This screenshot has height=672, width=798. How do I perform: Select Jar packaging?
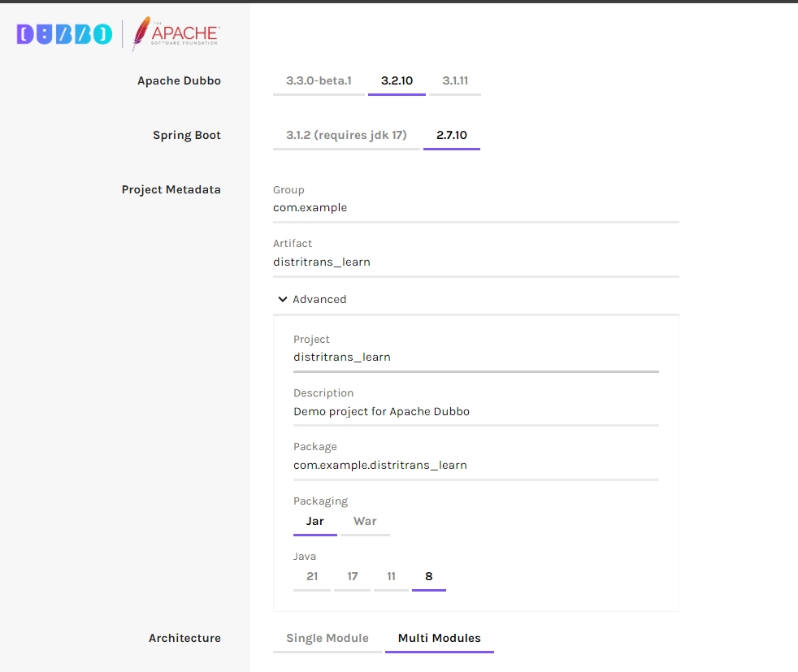pos(315,522)
